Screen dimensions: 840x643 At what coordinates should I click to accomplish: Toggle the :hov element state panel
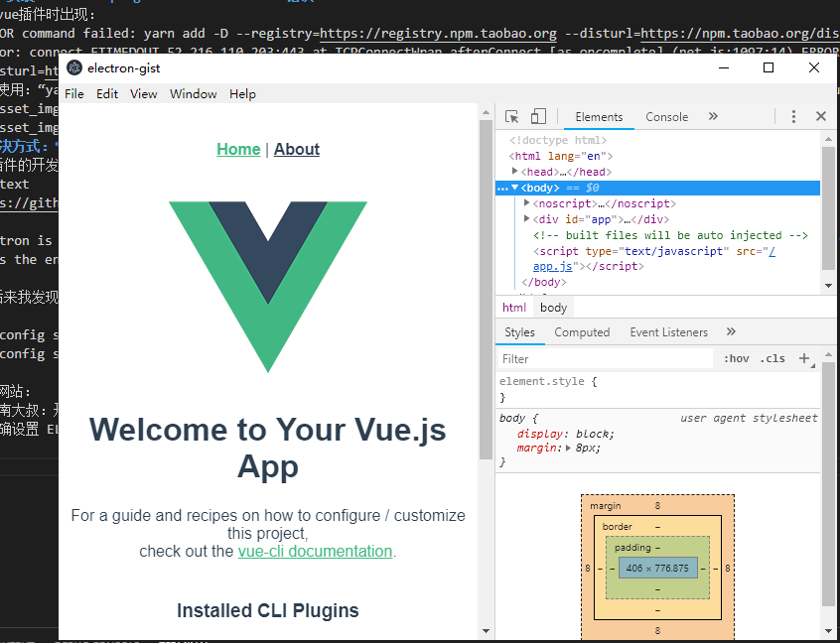click(x=736, y=358)
